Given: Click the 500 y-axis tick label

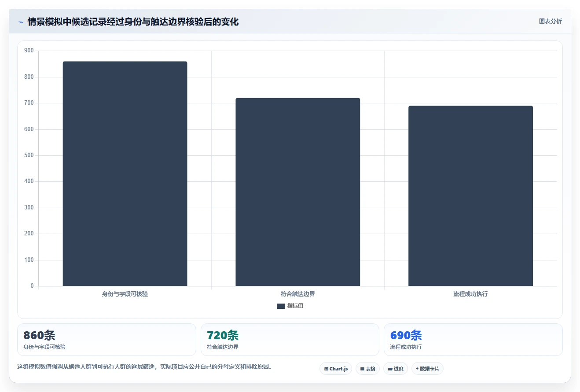Looking at the screenshot, I should [29, 155].
